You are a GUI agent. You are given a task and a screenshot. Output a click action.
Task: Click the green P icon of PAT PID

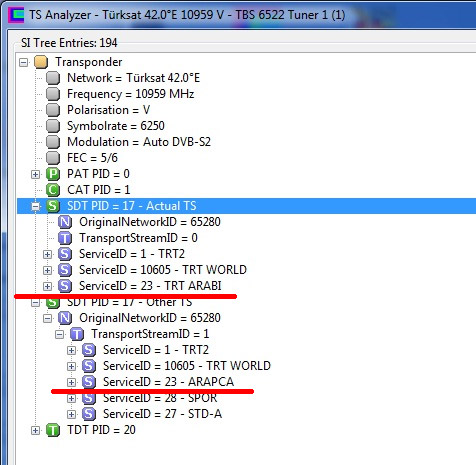tap(53, 174)
